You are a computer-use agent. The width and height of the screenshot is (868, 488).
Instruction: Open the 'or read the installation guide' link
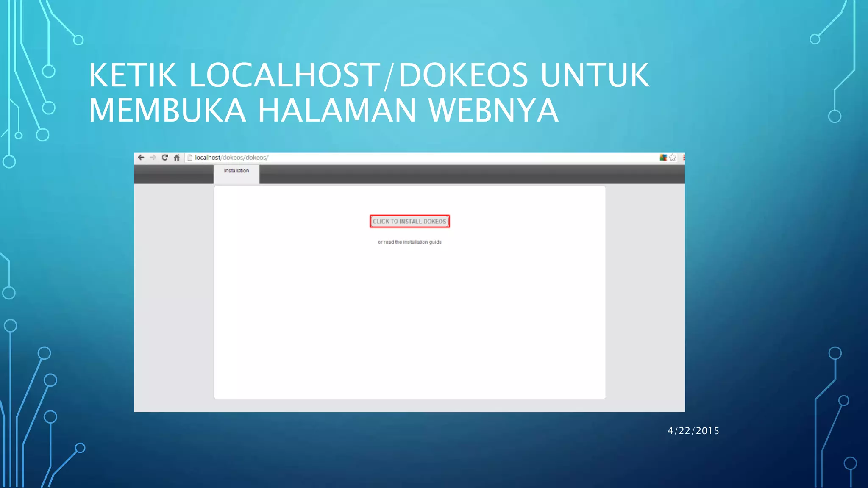pyautogui.click(x=409, y=242)
